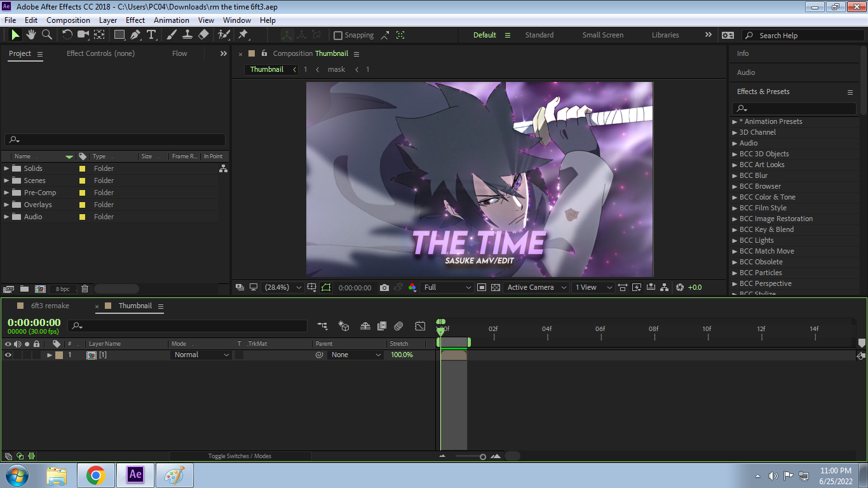Click the timeline zoom slider

click(x=469, y=456)
